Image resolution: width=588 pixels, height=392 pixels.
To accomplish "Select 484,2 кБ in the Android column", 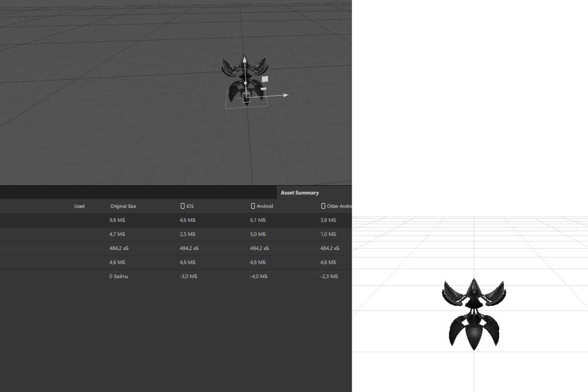I will point(260,248).
